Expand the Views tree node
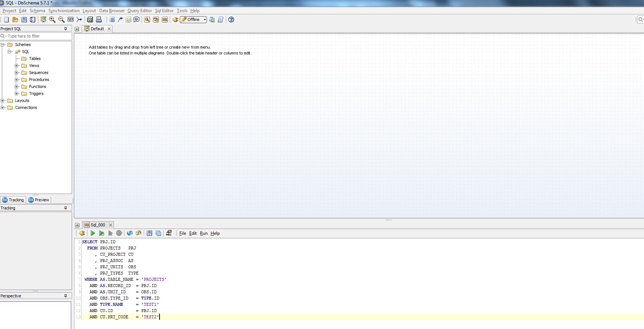This screenshot has width=644, height=329. click(x=17, y=66)
